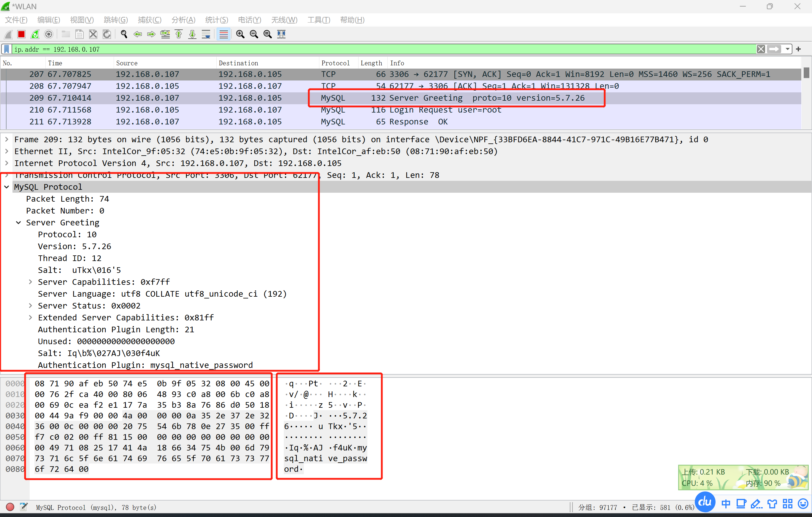812x517 pixels.
Task: Click the packet list vertical scrollbar thumb
Action: click(806, 72)
